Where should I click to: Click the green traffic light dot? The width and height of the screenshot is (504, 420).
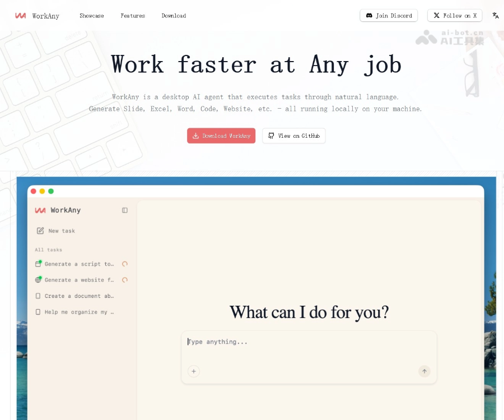coord(52,191)
